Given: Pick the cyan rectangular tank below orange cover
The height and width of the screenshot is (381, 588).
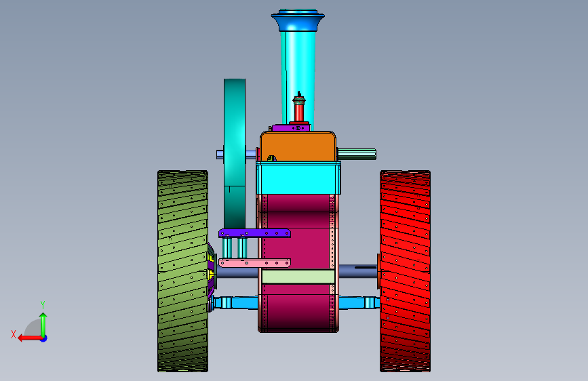Looking at the screenshot, I should [x=298, y=178].
